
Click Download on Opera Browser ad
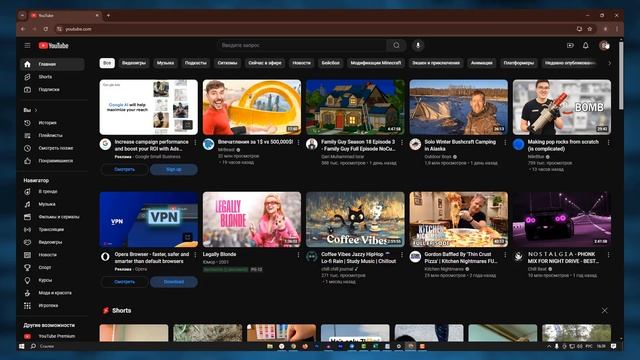174,282
